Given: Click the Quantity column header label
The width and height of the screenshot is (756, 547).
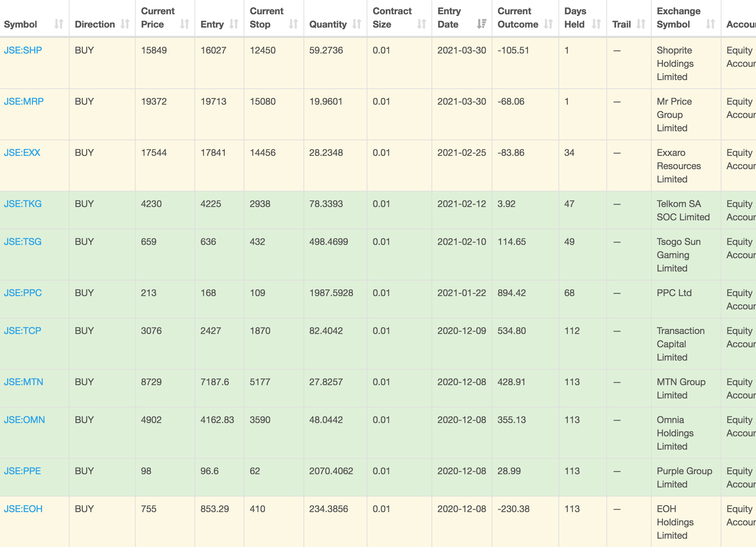Looking at the screenshot, I should tap(328, 24).
